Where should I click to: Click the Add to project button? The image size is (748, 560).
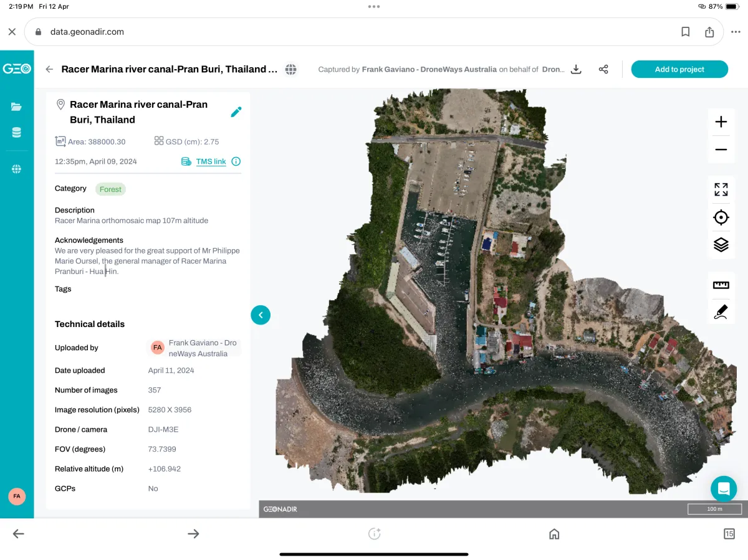click(679, 69)
